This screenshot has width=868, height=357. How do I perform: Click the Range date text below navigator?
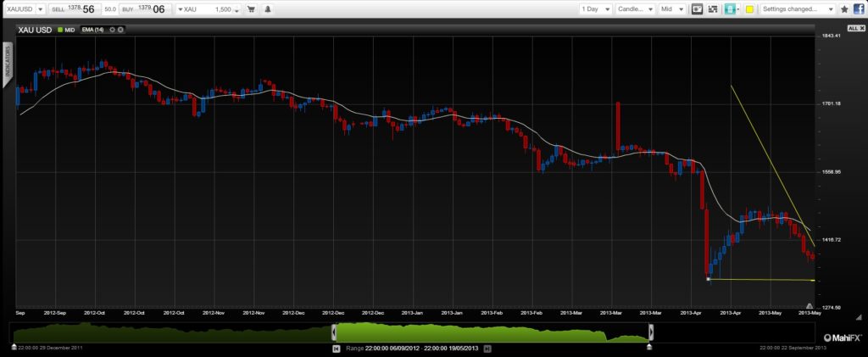[411, 349]
